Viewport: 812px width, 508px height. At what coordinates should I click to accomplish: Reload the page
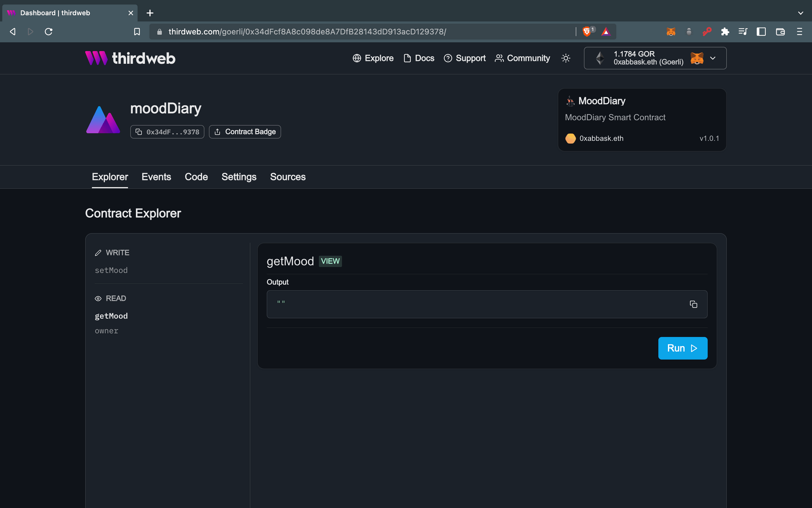click(49, 31)
